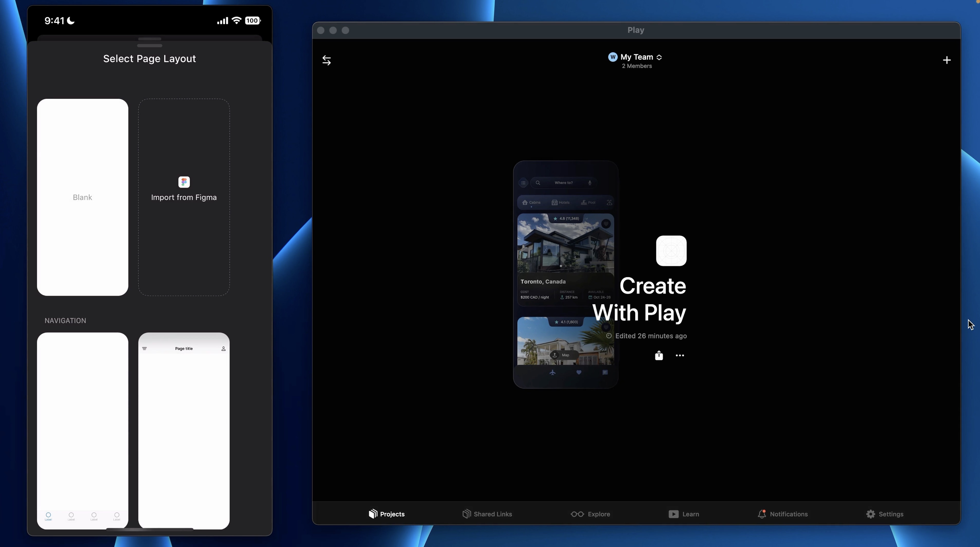The image size is (980, 547).
Task: Select the Pool category in preview
Action: (588, 202)
